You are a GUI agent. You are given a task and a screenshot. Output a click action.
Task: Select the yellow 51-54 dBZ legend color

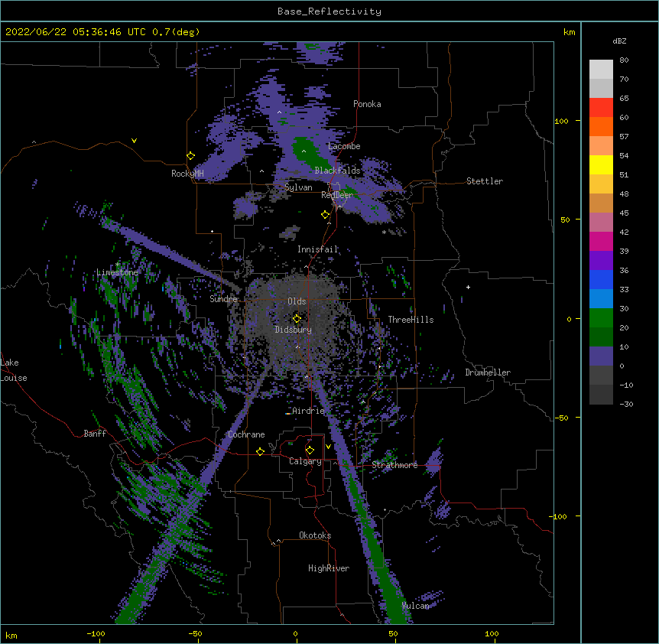(601, 164)
